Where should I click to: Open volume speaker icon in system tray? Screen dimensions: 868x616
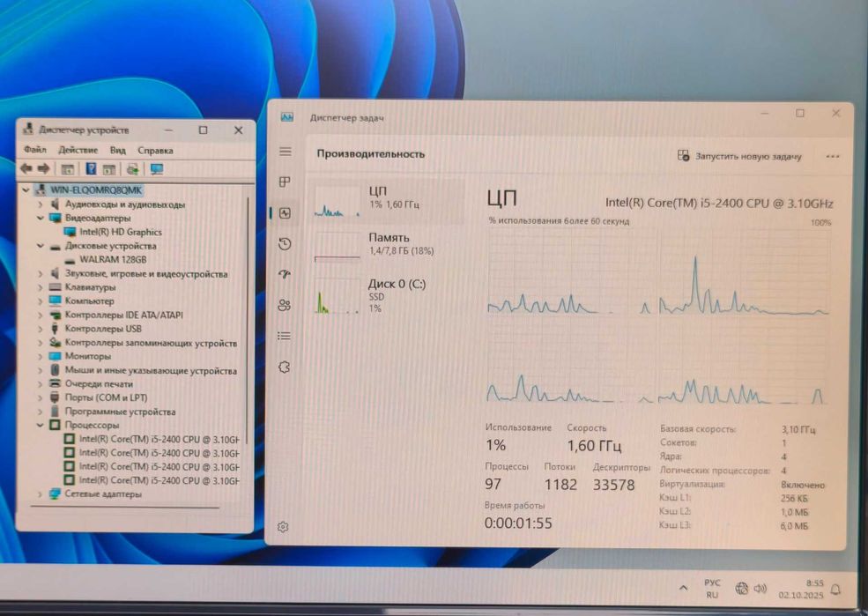pos(760,589)
